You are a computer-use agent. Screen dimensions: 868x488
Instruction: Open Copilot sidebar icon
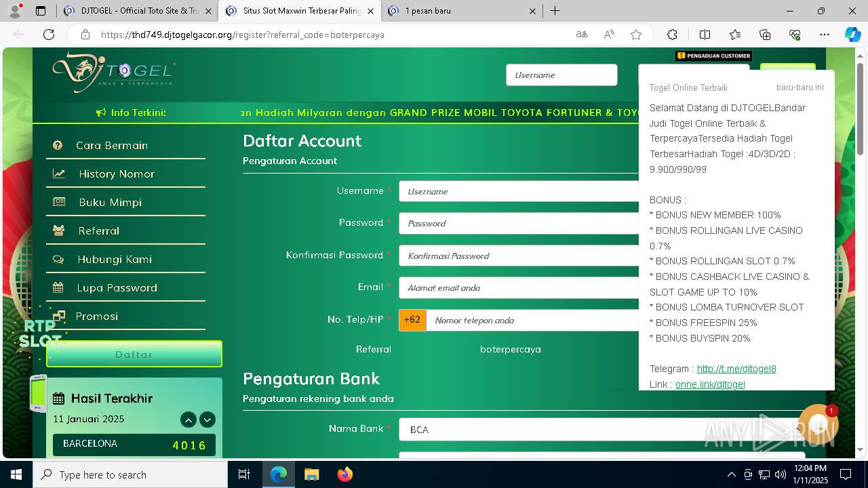[852, 35]
